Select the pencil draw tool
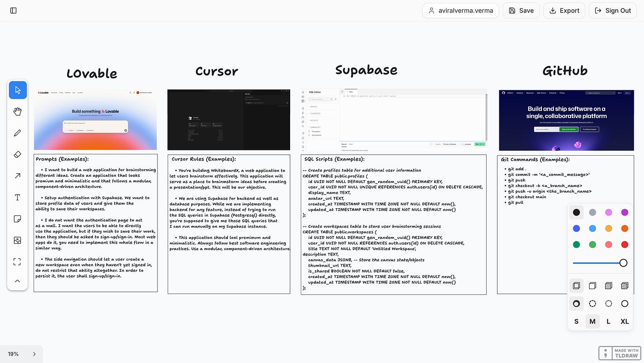Screen dimensions: 644x363 pos(18,133)
